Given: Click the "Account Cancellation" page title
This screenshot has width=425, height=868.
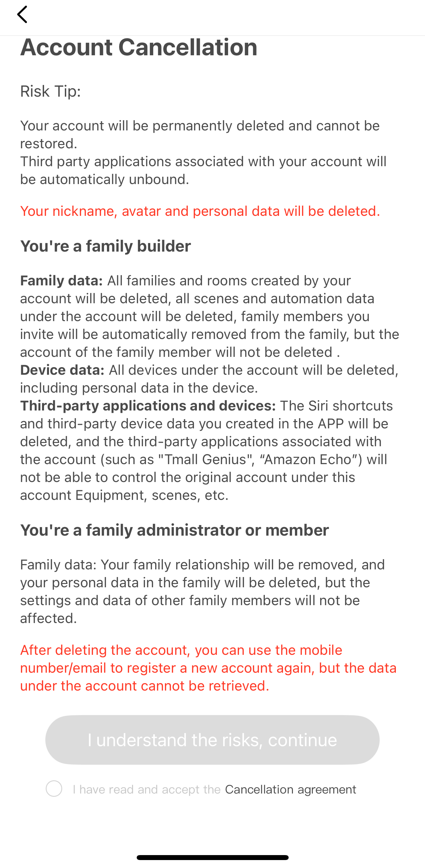Looking at the screenshot, I should 138,47.
